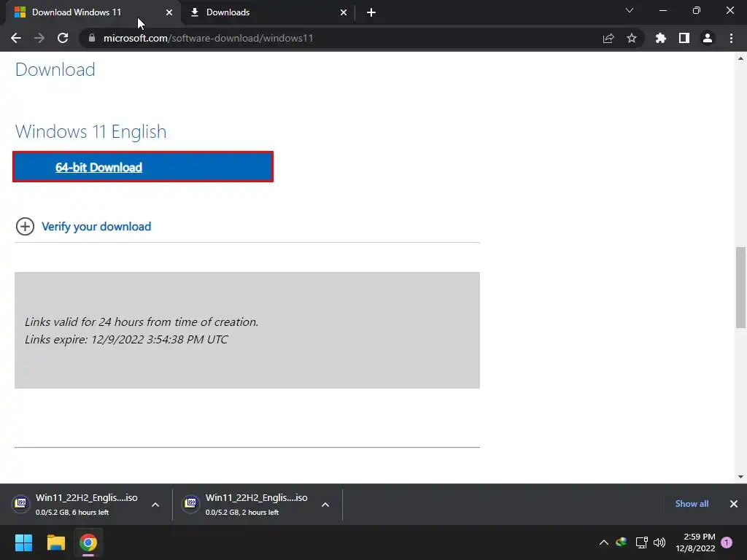Share this page using the share icon

pos(608,38)
